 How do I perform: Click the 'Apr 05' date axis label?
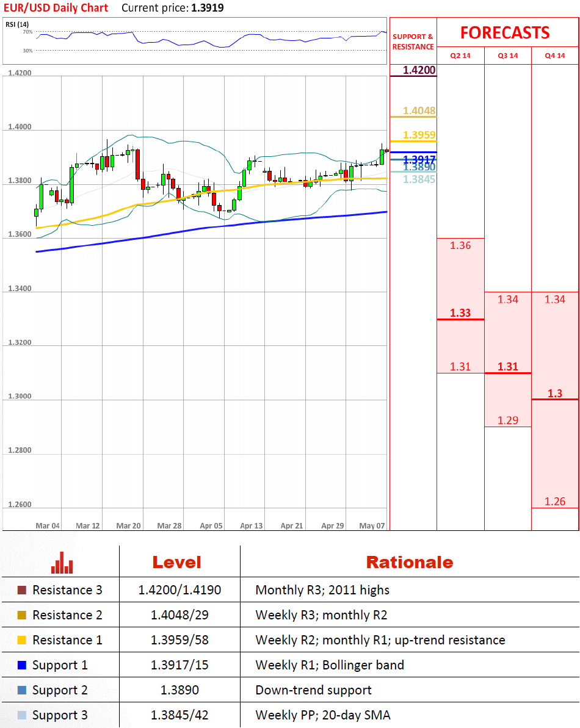click(x=211, y=525)
